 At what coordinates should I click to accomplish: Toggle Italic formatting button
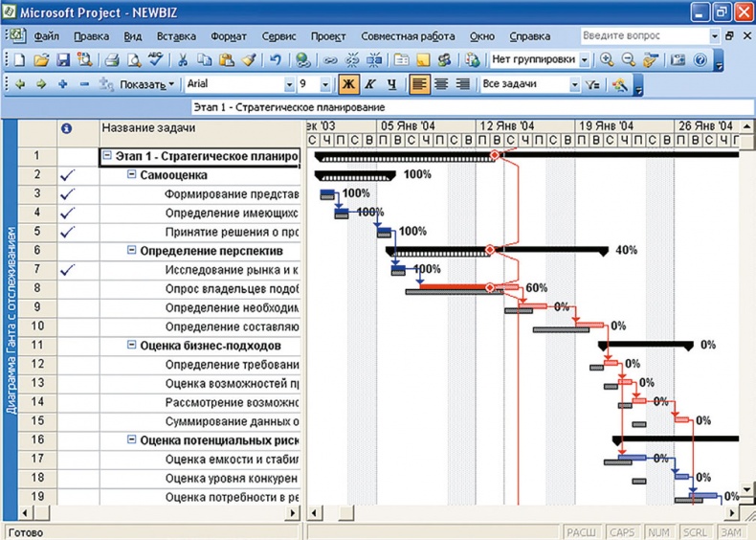369,84
